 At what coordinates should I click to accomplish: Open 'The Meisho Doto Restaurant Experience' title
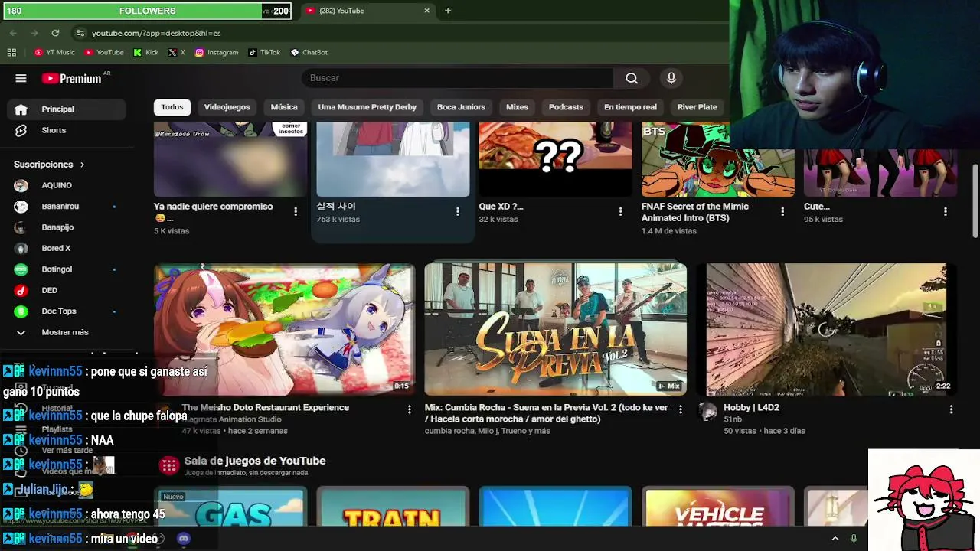tap(265, 408)
